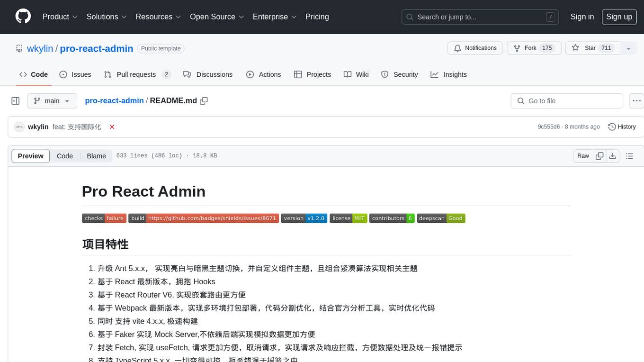Focus the Search or jump to field
Viewport: 644px width, 362px height.
pyautogui.click(x=480, y=17)
